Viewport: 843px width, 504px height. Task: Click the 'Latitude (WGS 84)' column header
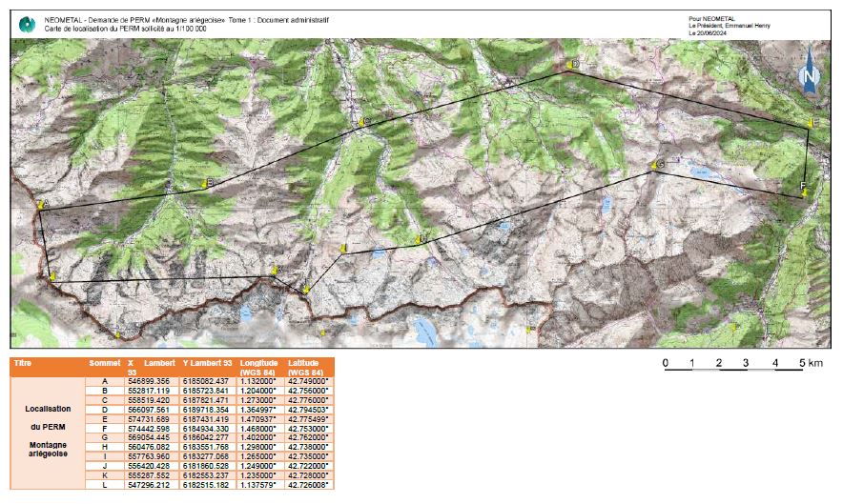point(307,367)
